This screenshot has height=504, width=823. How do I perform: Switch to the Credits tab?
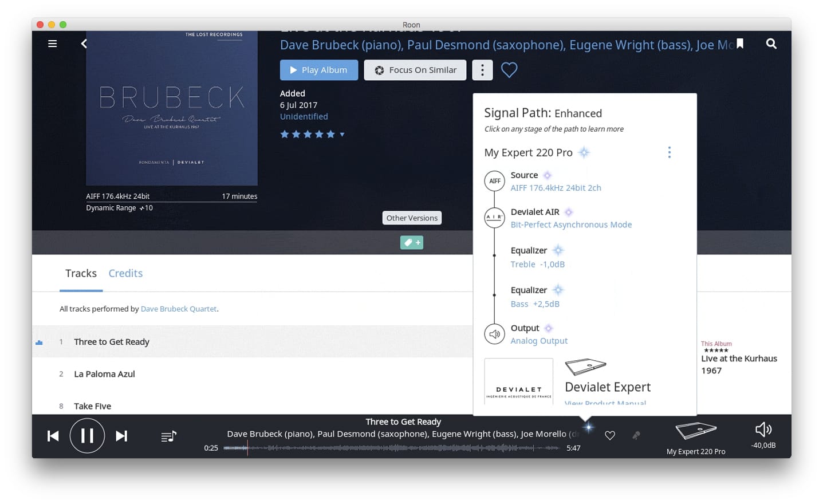tap(125, 273)
